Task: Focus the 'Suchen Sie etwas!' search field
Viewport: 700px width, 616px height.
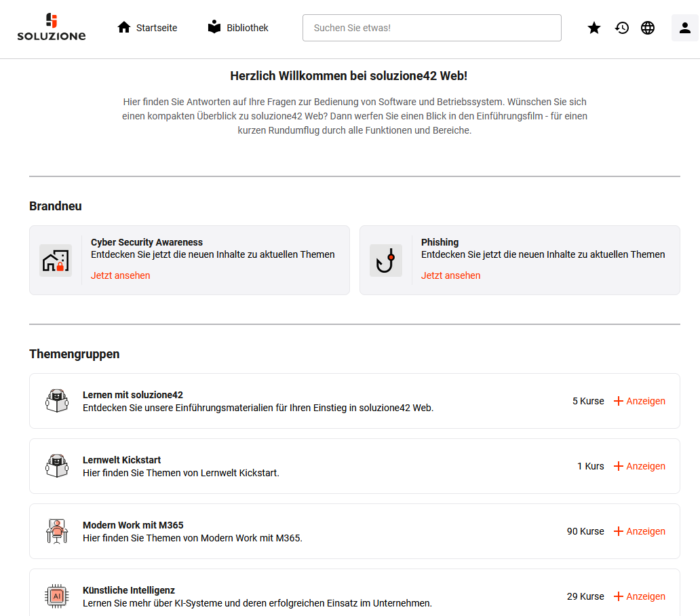Action: [x=431, y=28]
